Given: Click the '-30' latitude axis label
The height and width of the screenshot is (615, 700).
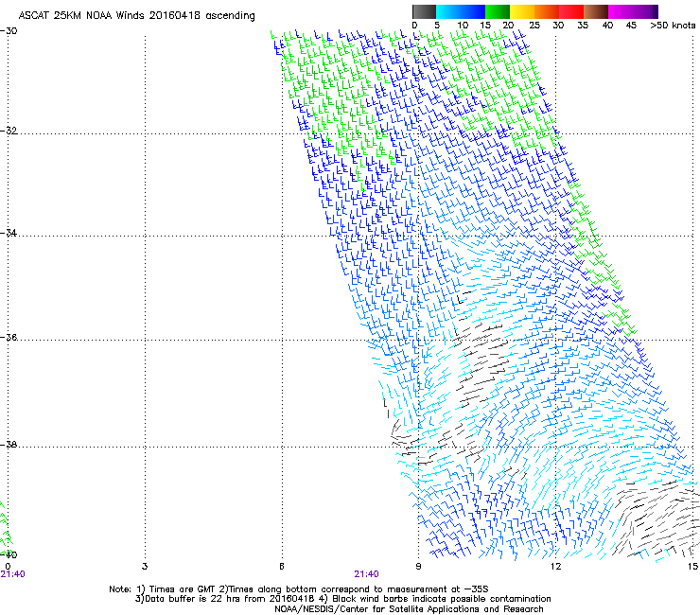Looking at the screenshot, I should click(x=9, y=30).
